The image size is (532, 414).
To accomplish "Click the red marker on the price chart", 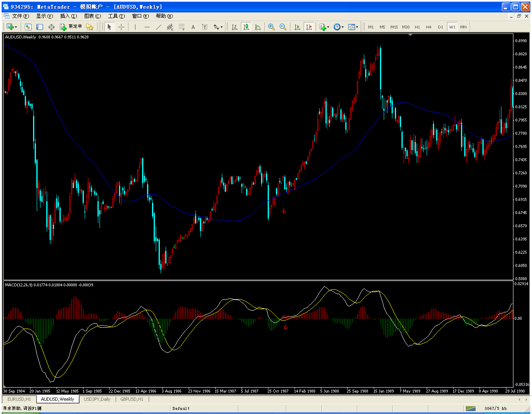I will click(284, 211).
